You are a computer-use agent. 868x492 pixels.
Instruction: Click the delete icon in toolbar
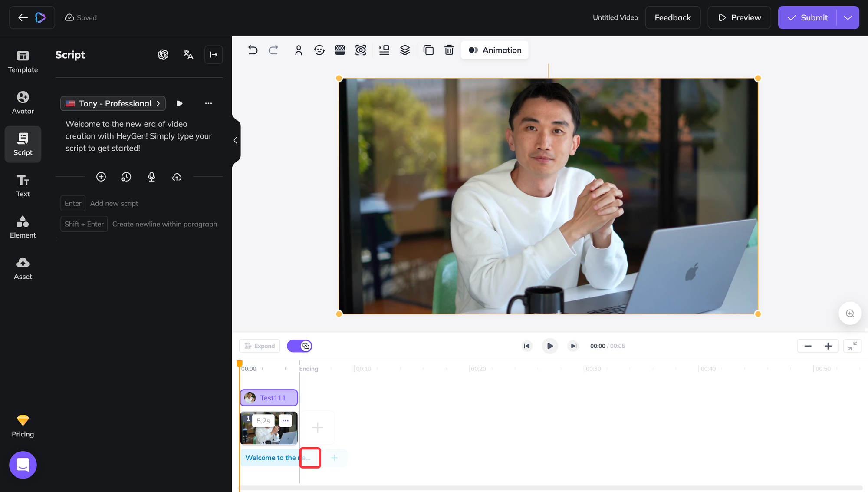450,50
